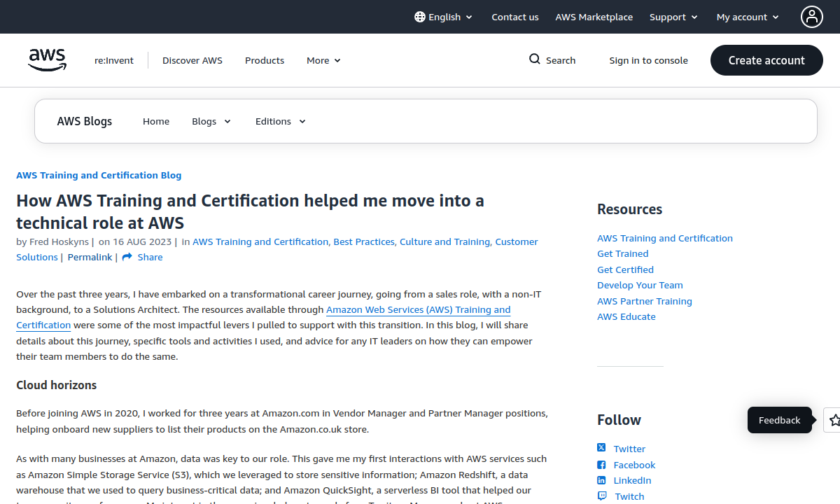Click the star feedback icon

(833, 420)
